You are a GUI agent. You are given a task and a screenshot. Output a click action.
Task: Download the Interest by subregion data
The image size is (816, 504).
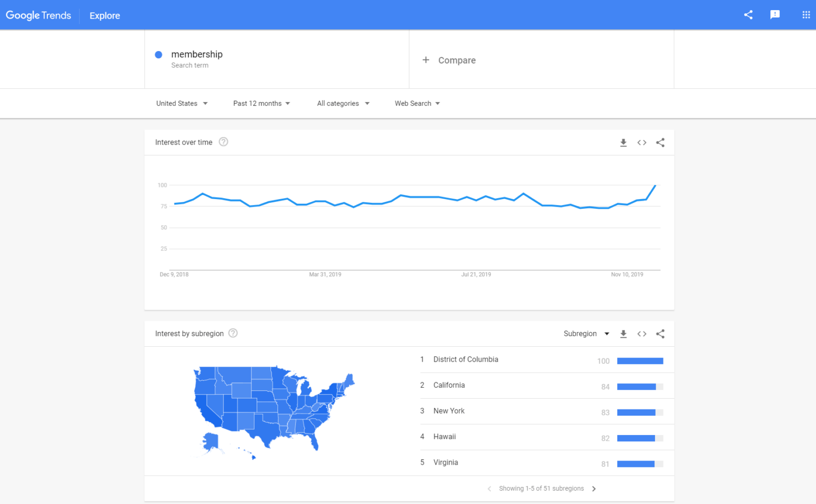click(x=623, y=334)
